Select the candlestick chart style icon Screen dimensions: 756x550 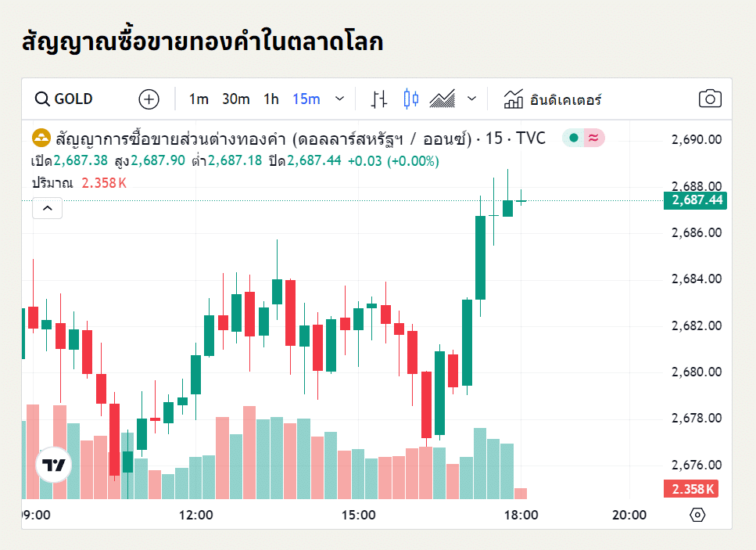(x=408, y=99)
